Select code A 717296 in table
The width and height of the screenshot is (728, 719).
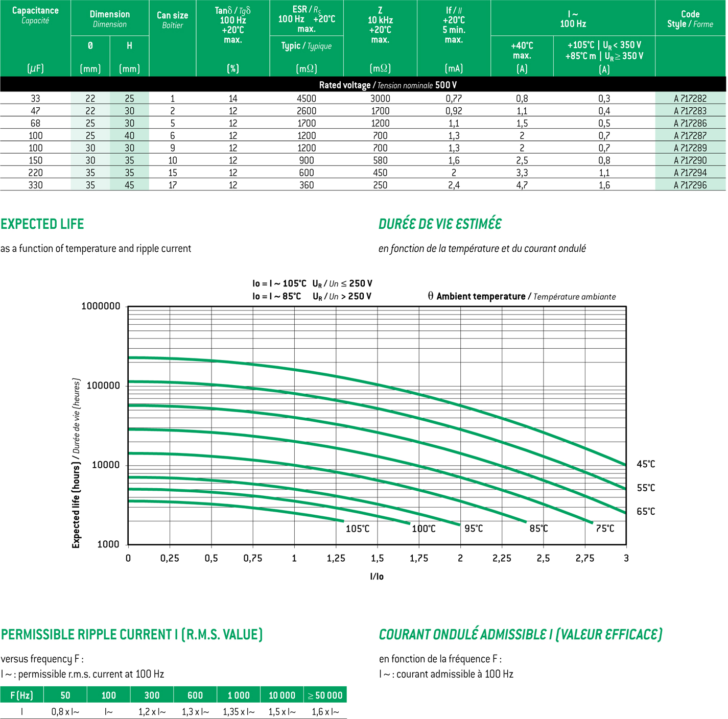tap(690, 185)
